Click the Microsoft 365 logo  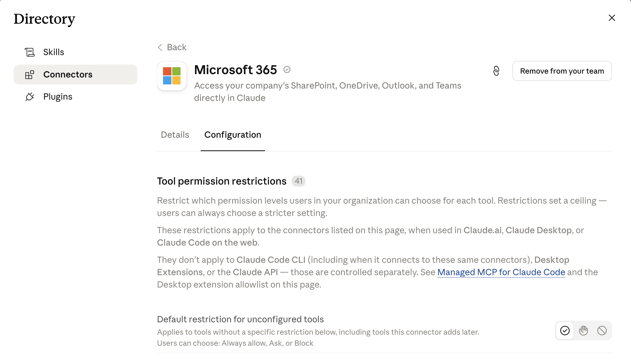point(172,76)
